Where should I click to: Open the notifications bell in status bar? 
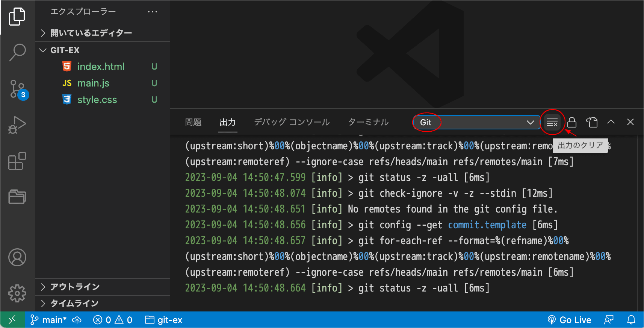pyautogui.click(x=631, y=320)
